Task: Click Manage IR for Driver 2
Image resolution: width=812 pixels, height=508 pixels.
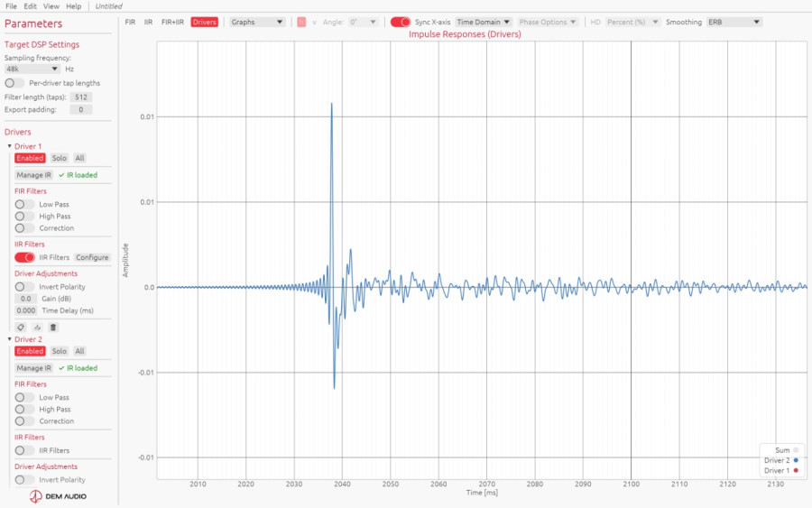Action: 33,368
